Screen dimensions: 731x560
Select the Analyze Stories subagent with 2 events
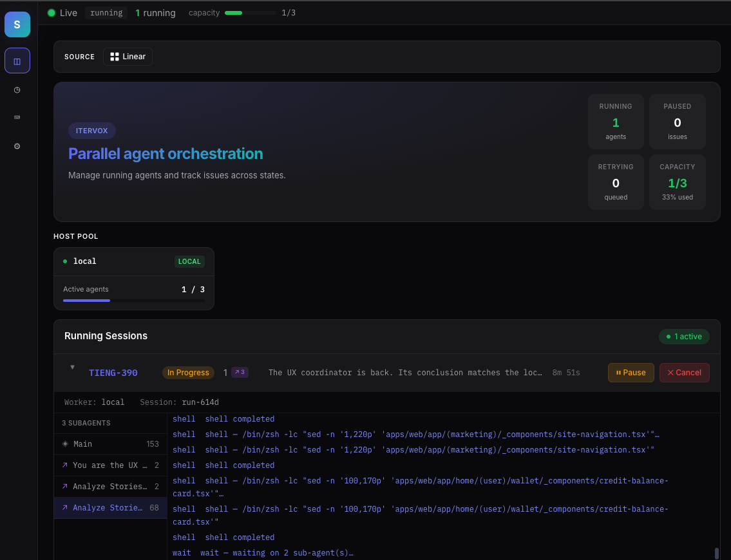point(111,487)
